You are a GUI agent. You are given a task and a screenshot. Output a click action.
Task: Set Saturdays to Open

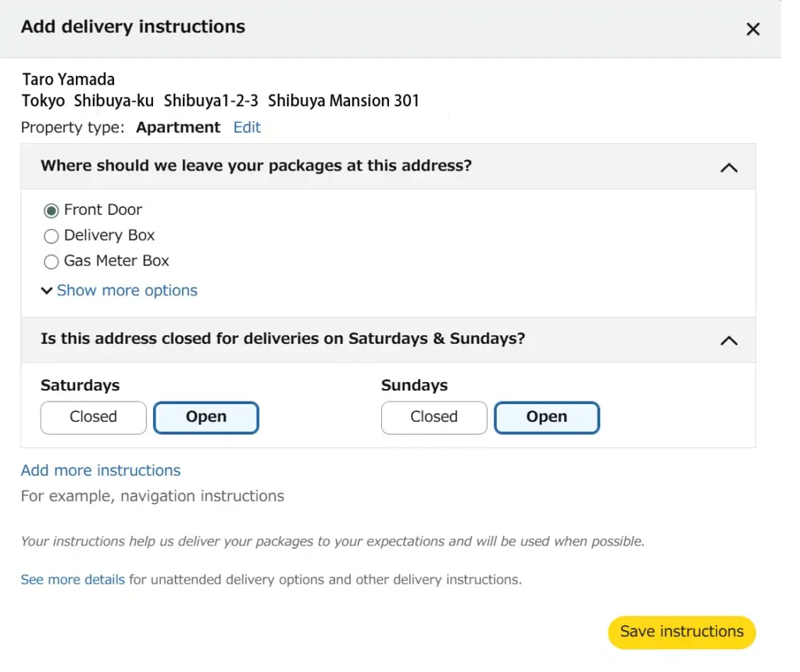205,417
